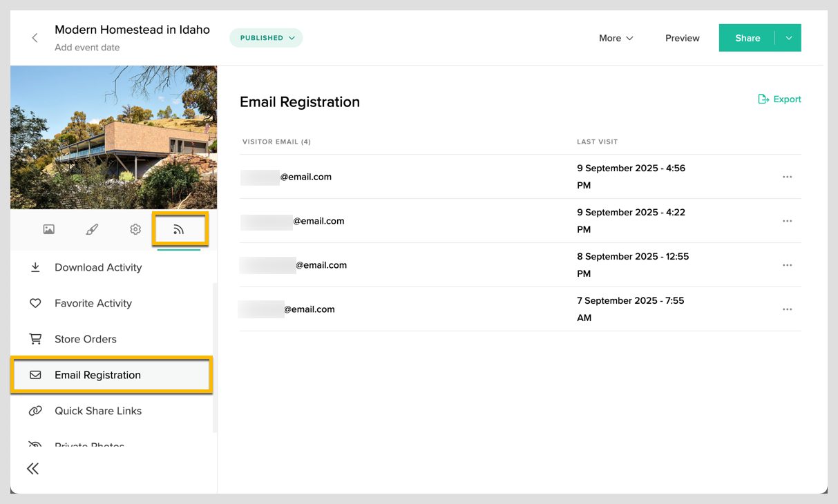Open gallery Settings via the gear icon
The height and width of the screenshot is (504, 838).
pos(135,229)
